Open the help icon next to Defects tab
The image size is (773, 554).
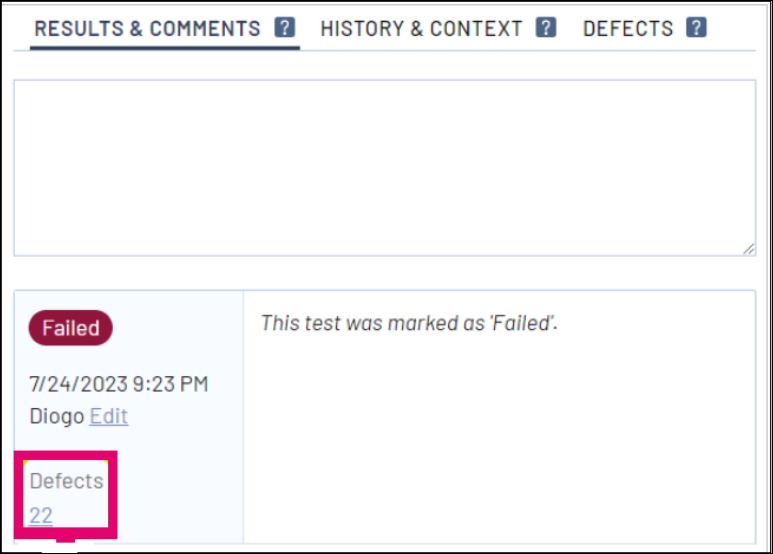click(697, 28)
